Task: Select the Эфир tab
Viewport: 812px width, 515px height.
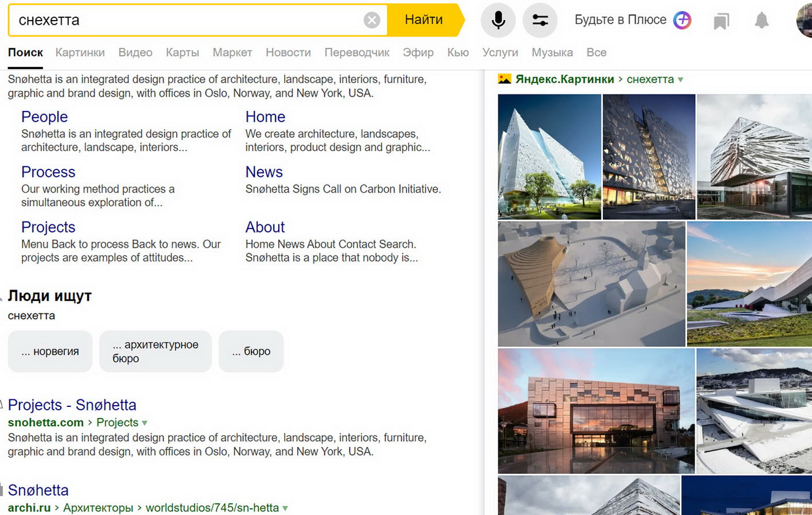Action: 418,52
